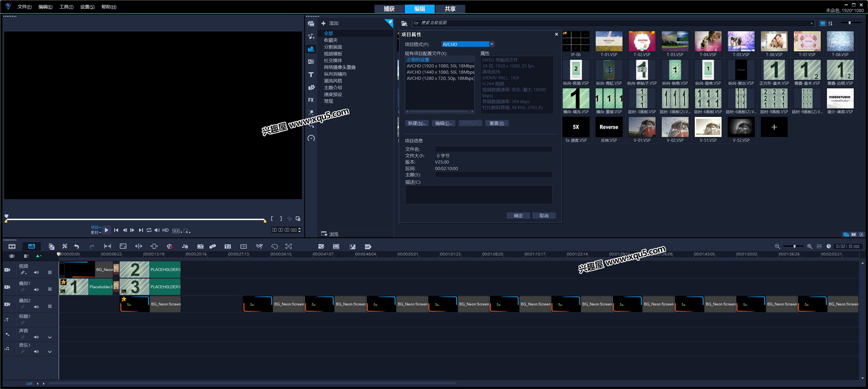868x389 pixels.
Task: Open the transitions library icon
Action: click(311, 62)
